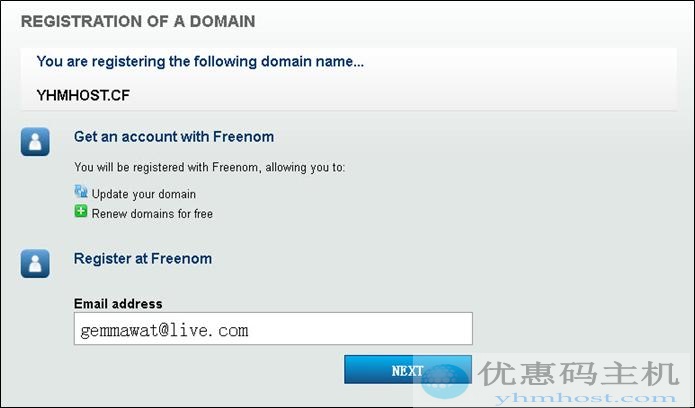Select the Get an account with Freenom heading

pos(174,137)
